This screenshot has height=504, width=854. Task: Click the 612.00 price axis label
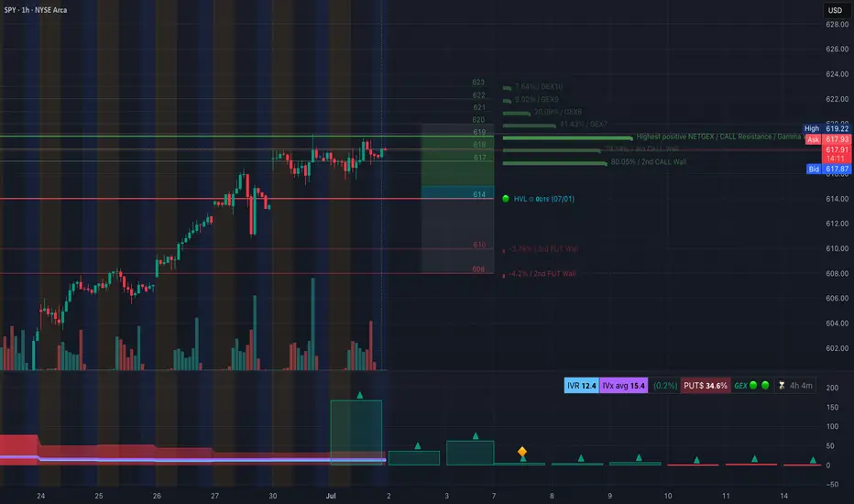[838, 224]
